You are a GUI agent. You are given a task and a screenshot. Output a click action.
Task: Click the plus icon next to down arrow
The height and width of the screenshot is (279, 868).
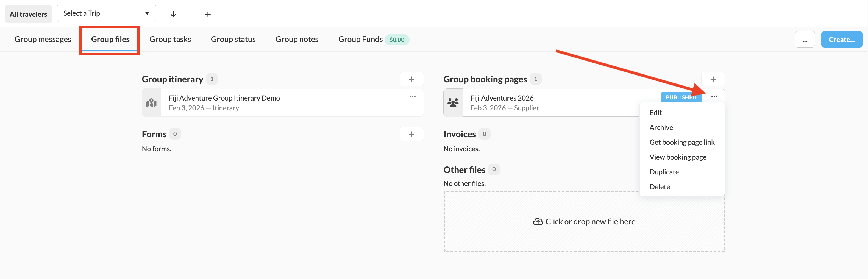tap(208, 14)
